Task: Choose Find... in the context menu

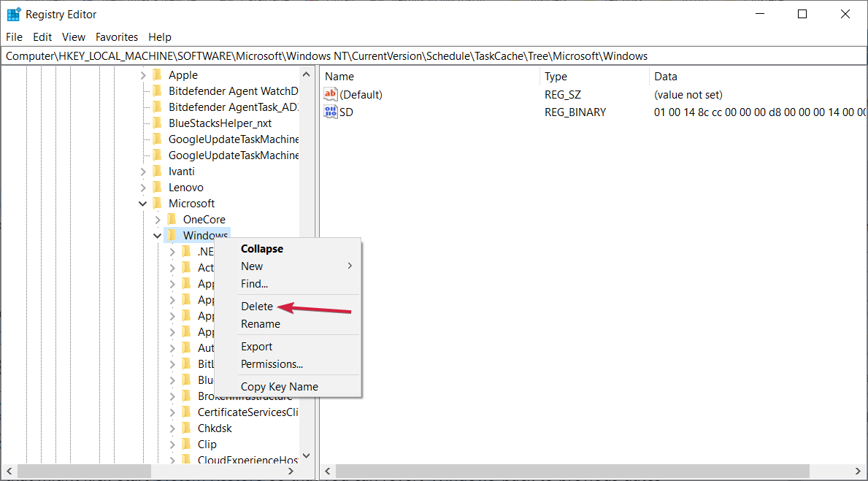Action: point(288,283)
